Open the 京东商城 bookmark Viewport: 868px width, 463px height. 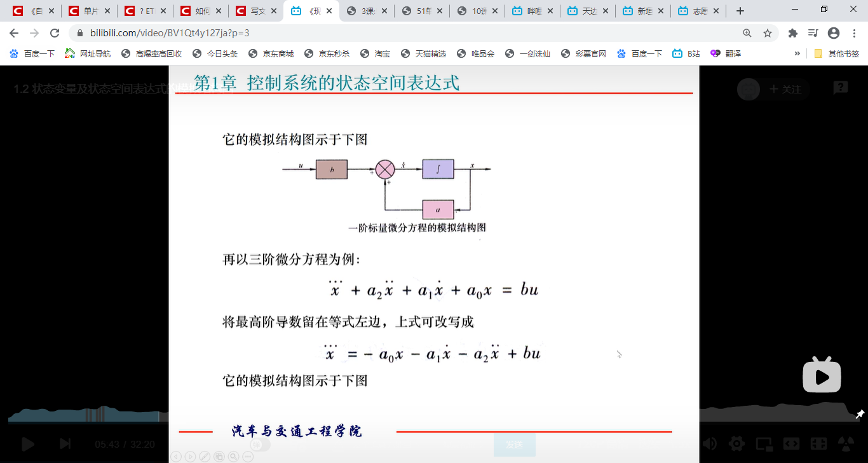click(271, 53)
